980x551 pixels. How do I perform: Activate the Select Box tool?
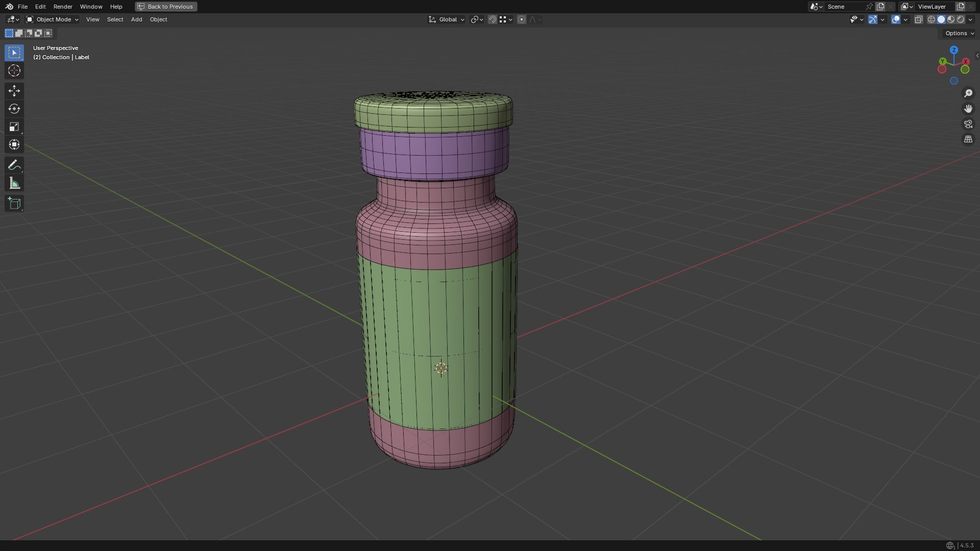click(x=14, y=53)
